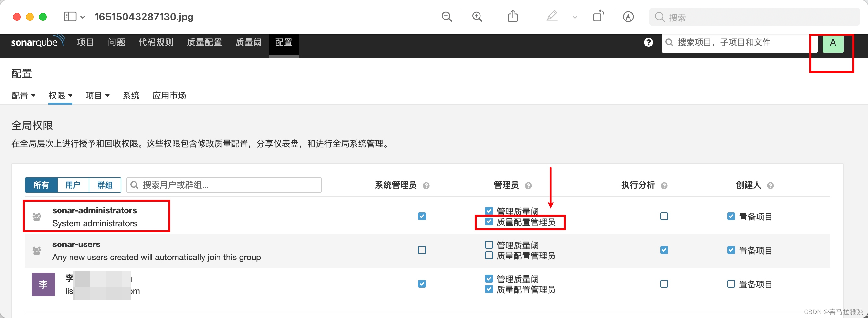Image resolution: width=868 pixels, height=318 pixels.
Task: Activate the markup pencil highlight tool
Action: tap(552, 16)
